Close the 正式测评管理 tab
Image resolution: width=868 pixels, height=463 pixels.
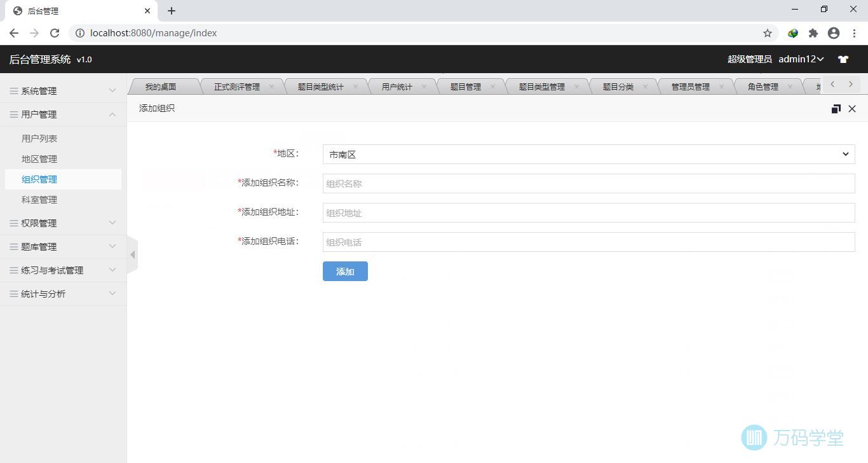[271, 86]
